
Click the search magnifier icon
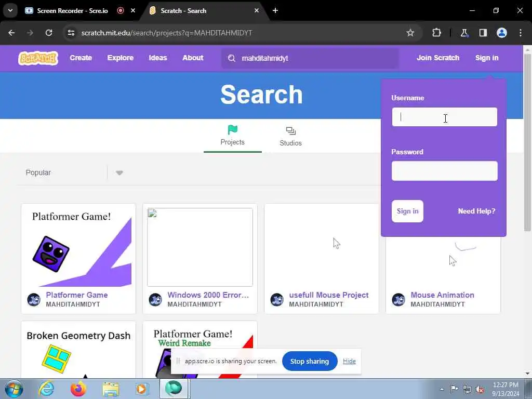pyautogui.click(x=232, y=58)
